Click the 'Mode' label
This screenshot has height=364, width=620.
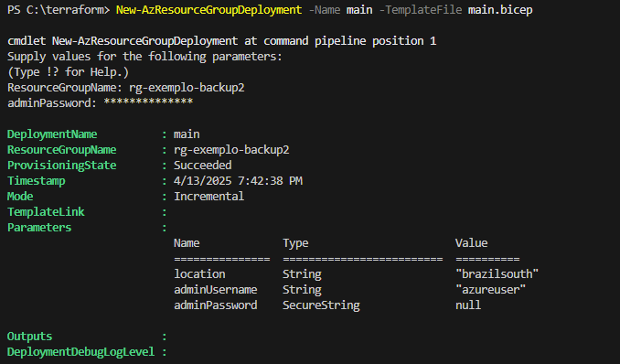click(x=20, y=197)
